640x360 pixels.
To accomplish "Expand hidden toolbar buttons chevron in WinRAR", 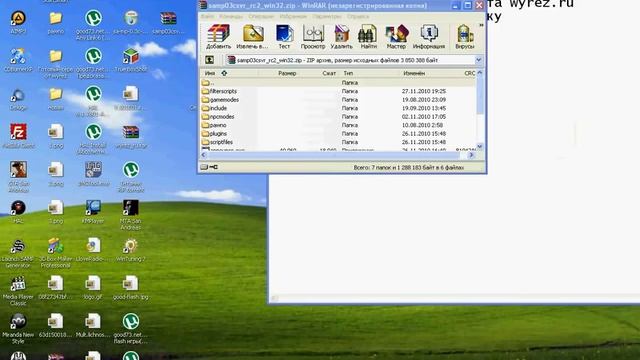I will click(x=481, y=25).
